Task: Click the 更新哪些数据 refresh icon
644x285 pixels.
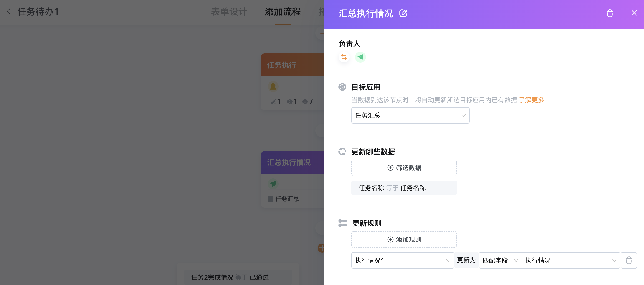Action: [342, 152]
